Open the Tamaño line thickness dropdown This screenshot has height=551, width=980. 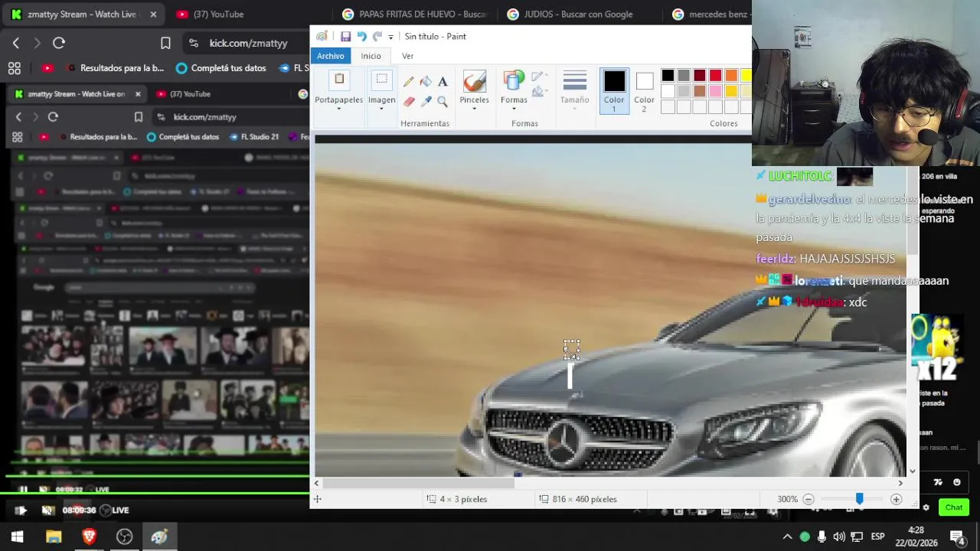(x=574, y=90)
